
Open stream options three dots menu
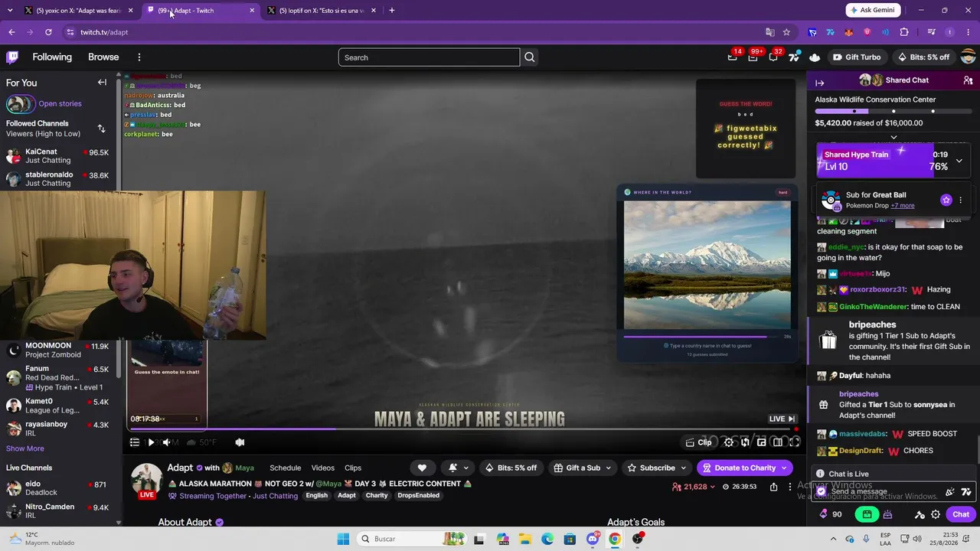pyautogui.click(x=790, y=487)
